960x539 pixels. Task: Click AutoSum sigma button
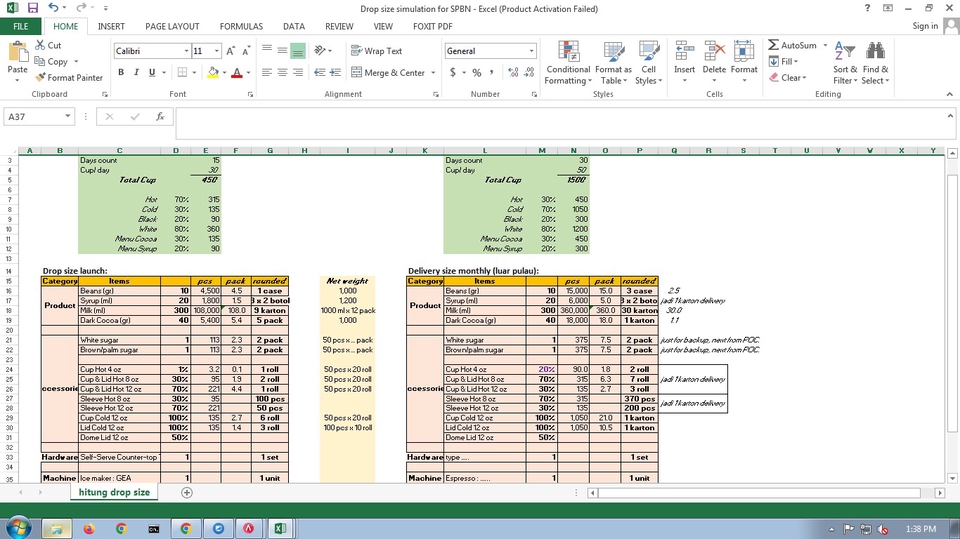[x=792, y=45]
